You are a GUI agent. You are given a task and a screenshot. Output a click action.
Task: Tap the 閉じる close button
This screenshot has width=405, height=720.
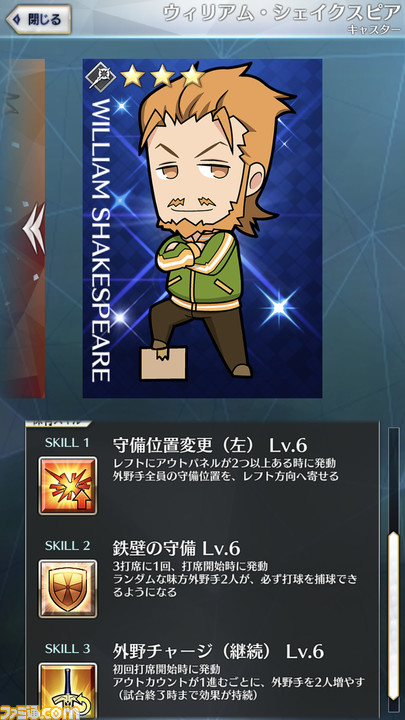39,19
